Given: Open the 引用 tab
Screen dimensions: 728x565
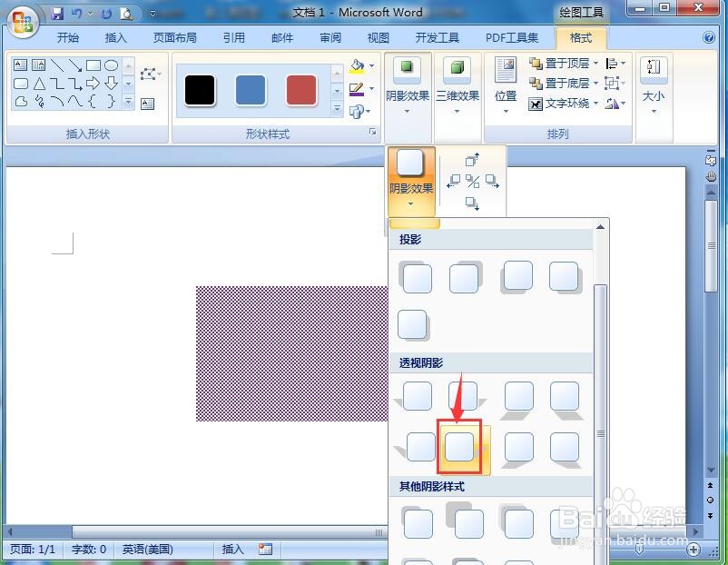Looking at the screenshot, I should tap(233, 37).
